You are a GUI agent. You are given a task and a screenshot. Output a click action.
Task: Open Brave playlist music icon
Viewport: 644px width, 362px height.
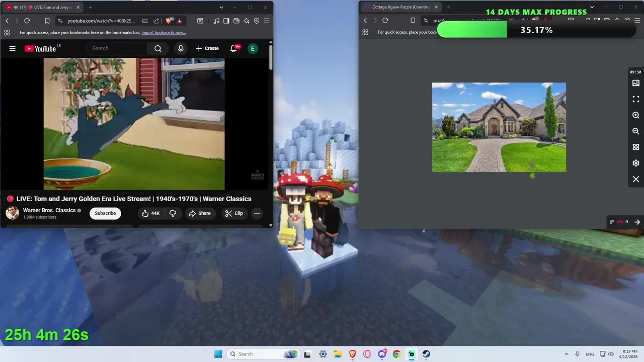point(216,21)
